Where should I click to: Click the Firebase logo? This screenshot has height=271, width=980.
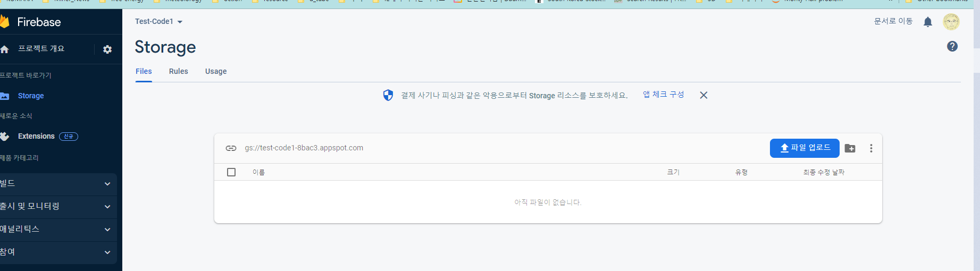pyautogui.click(x=31, y=22)
